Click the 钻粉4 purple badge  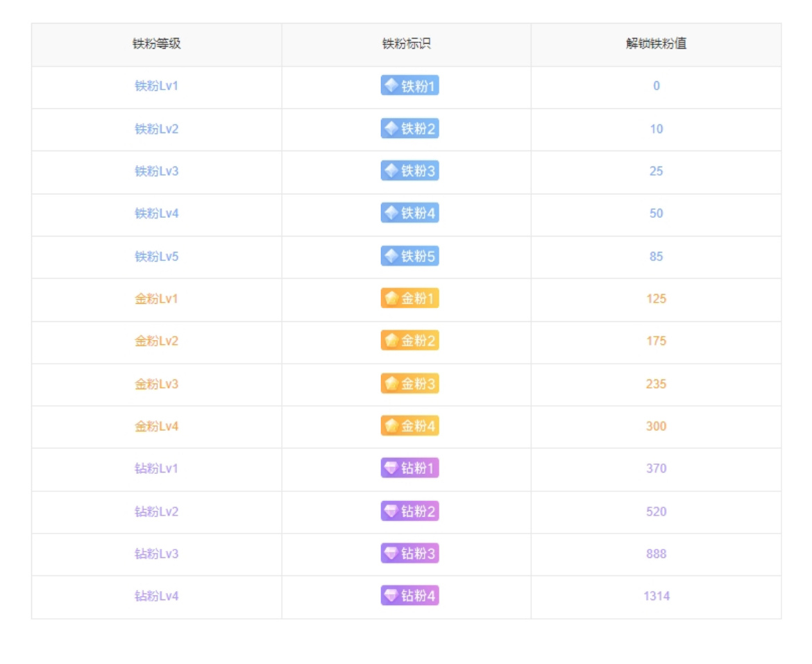point(409,596)
